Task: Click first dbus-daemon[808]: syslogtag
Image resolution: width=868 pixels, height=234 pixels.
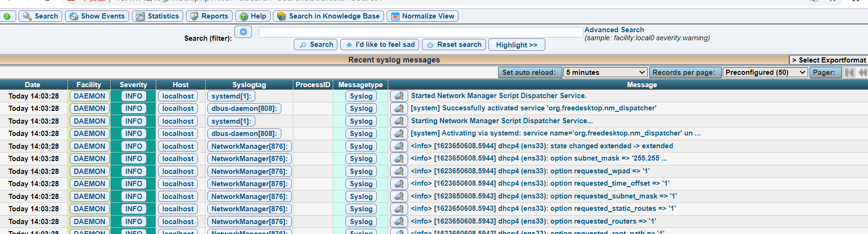Action: tap(244, 108)
